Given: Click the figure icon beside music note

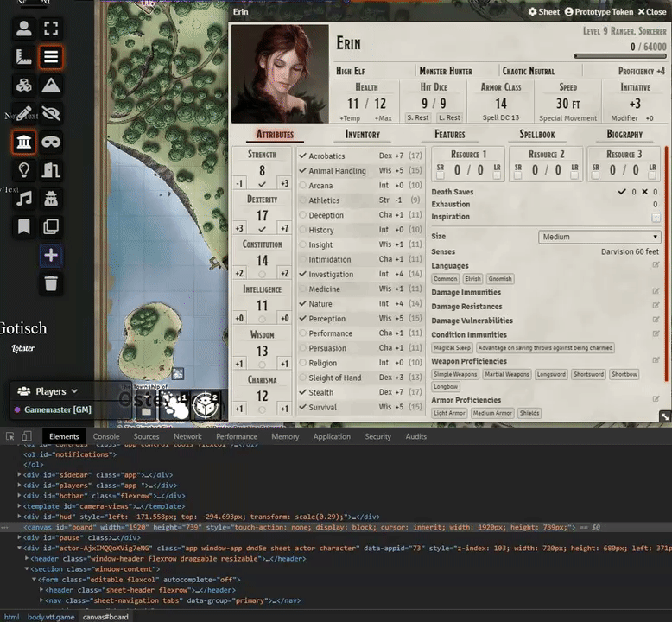Looking at the screenshot, I should point(51,199).
